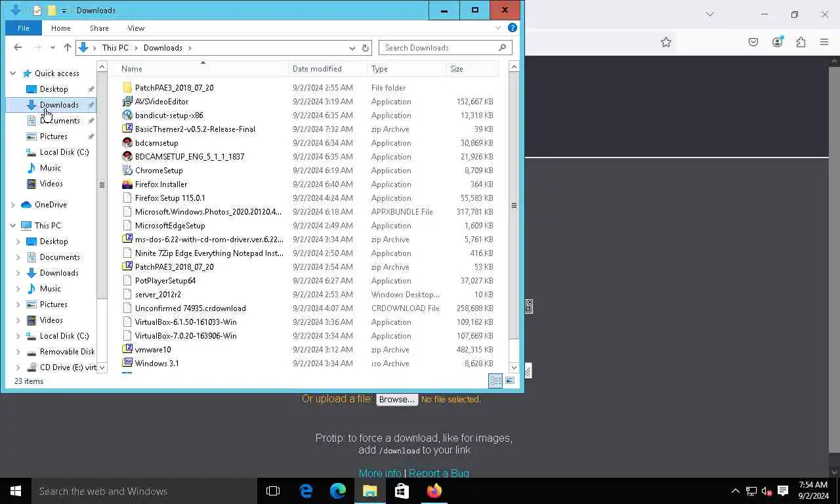840x504 pixels.
Task: Click the Windows Start button
Action: [x=16, y=491]
